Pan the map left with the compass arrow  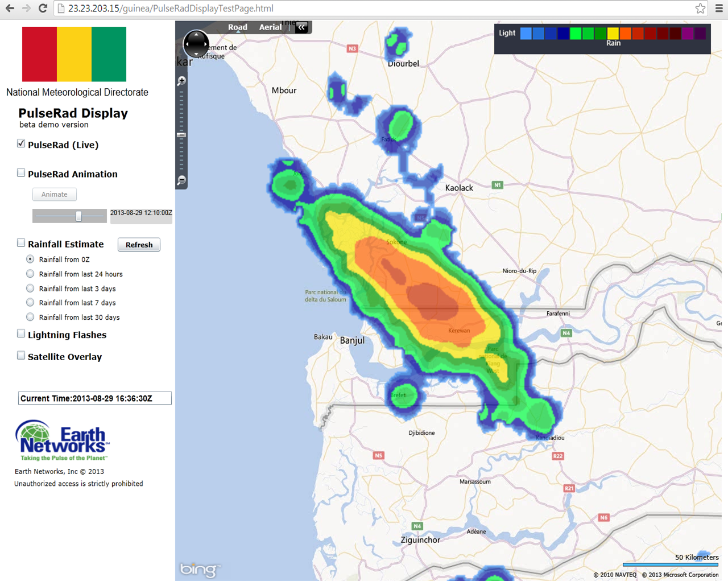187,44
